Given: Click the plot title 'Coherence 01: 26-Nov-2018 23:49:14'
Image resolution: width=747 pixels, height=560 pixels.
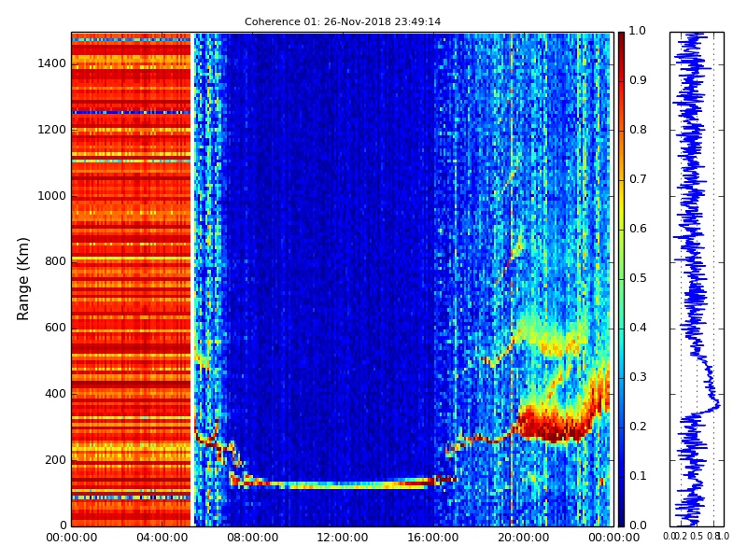Looking at the screenshot, I should (343, 21).
